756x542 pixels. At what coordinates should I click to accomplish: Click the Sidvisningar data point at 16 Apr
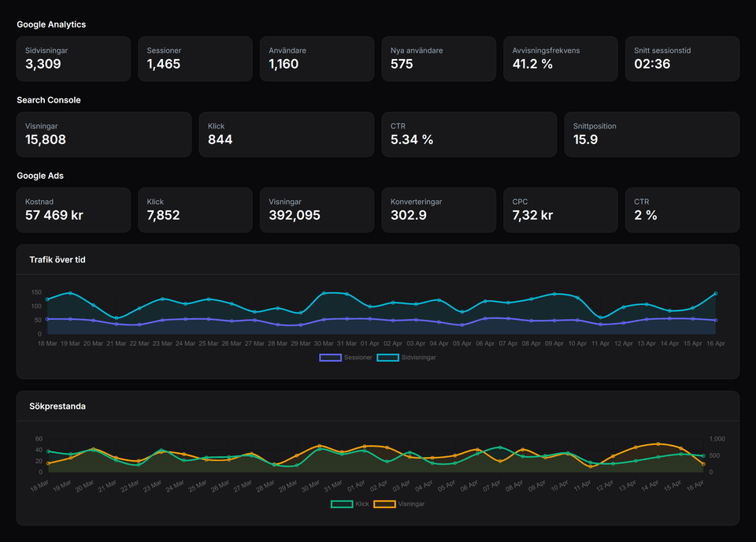point(715,294)
